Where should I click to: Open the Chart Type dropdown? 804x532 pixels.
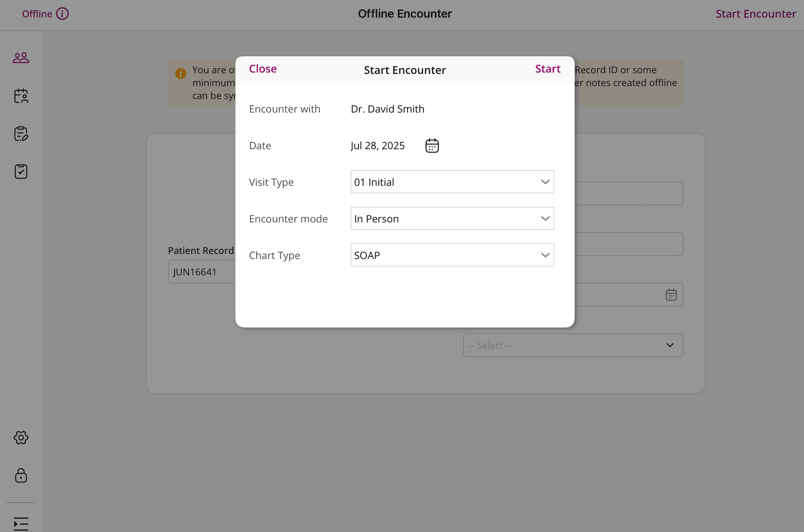(x=452, y=255)
